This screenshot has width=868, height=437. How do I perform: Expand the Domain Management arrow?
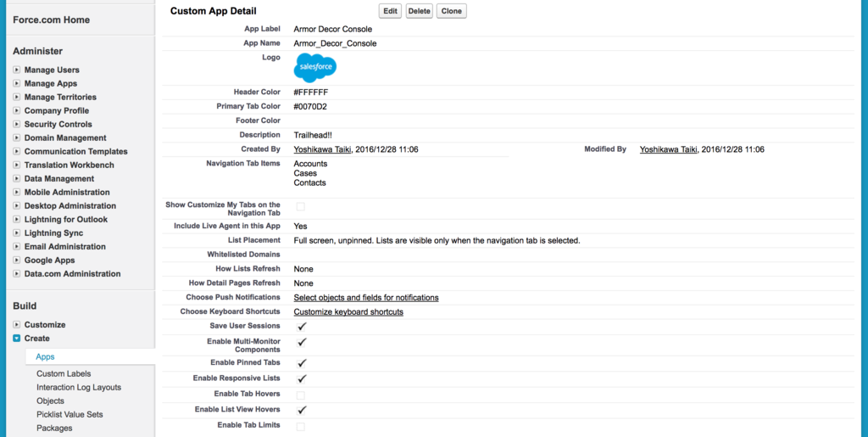[17, 138]
